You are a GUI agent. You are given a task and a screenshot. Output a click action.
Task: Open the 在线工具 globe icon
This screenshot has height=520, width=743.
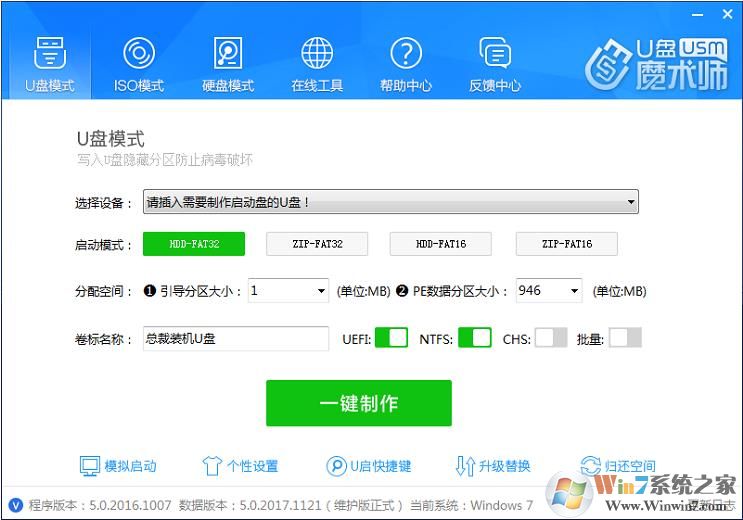click(317, 53)
